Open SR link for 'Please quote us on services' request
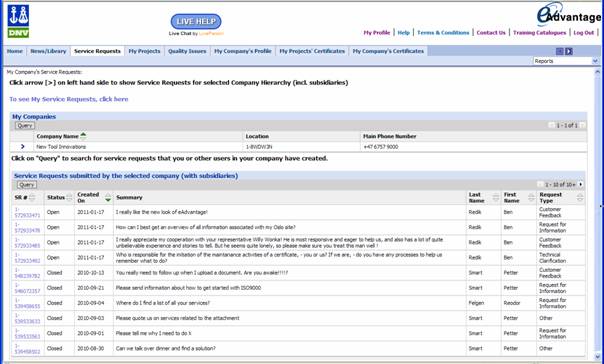The image size is (604, 364). click(27, 318)
